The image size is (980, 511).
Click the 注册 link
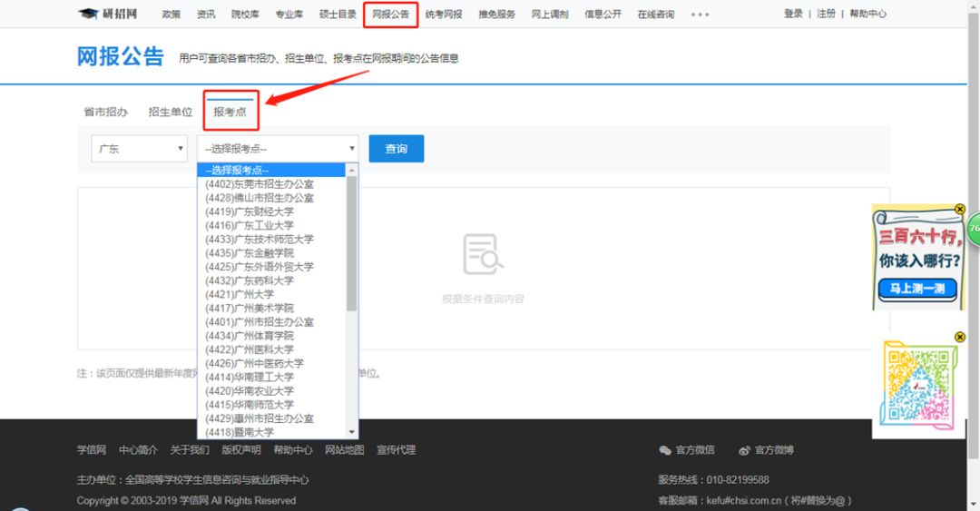827,14
